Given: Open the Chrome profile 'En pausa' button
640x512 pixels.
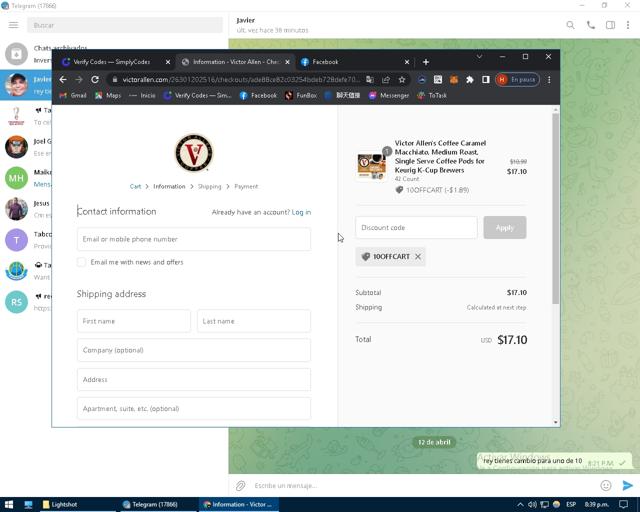Looking at the screenshot, I should click(518, 80).
